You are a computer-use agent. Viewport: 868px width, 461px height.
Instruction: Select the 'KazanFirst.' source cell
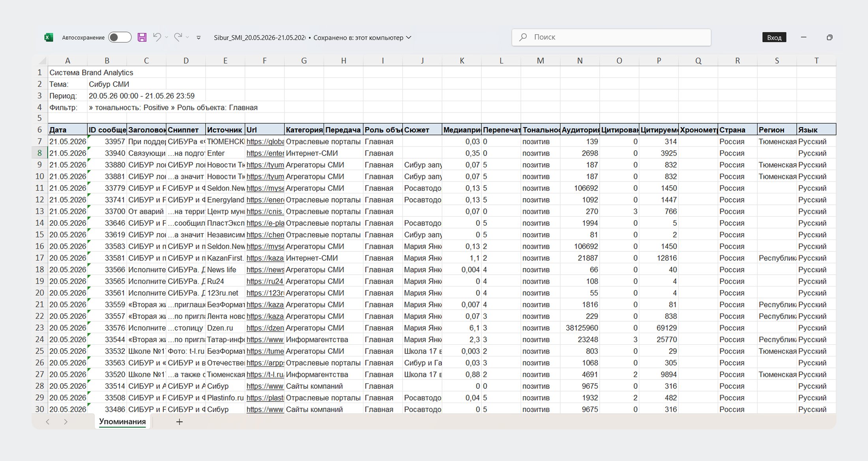[x=225, y=258]
